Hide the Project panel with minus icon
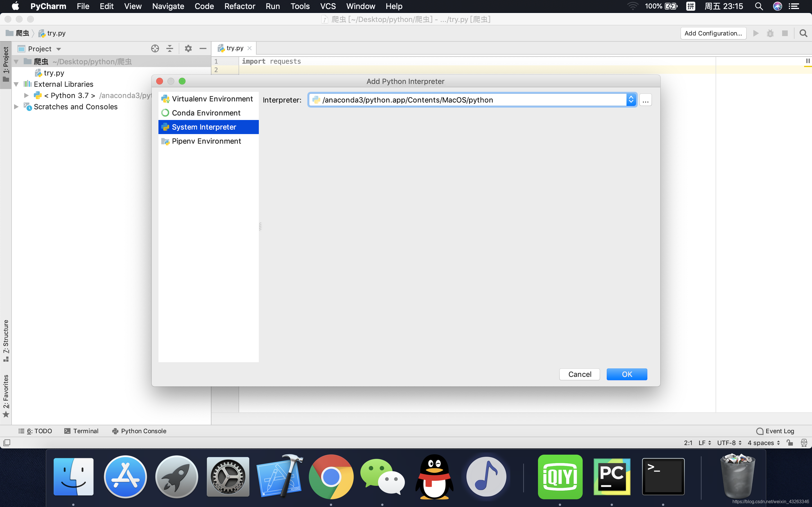 203,49
